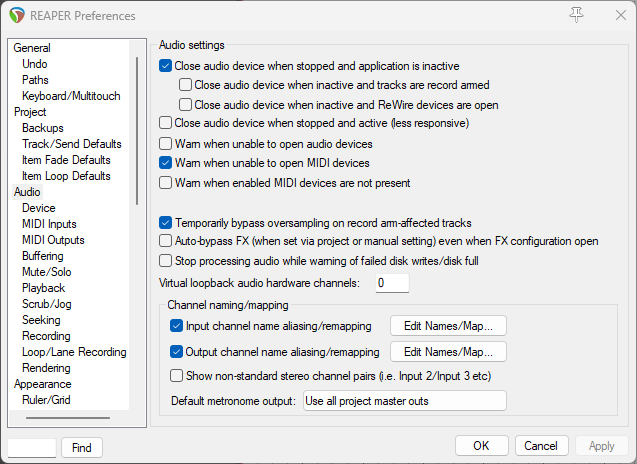Open the Default metronome output dropdown
The height and width of the screenshot is (464, 637).
(x=405, y=401)
